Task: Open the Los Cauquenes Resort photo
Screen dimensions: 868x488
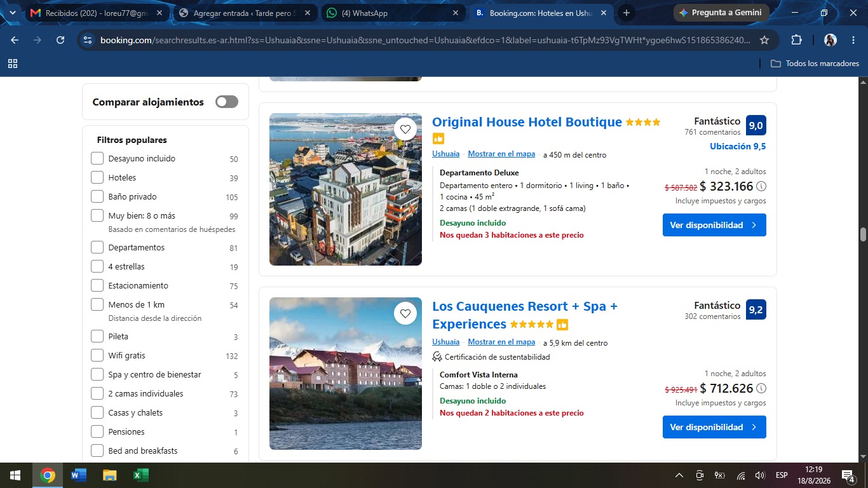Action: click(346, 374)
